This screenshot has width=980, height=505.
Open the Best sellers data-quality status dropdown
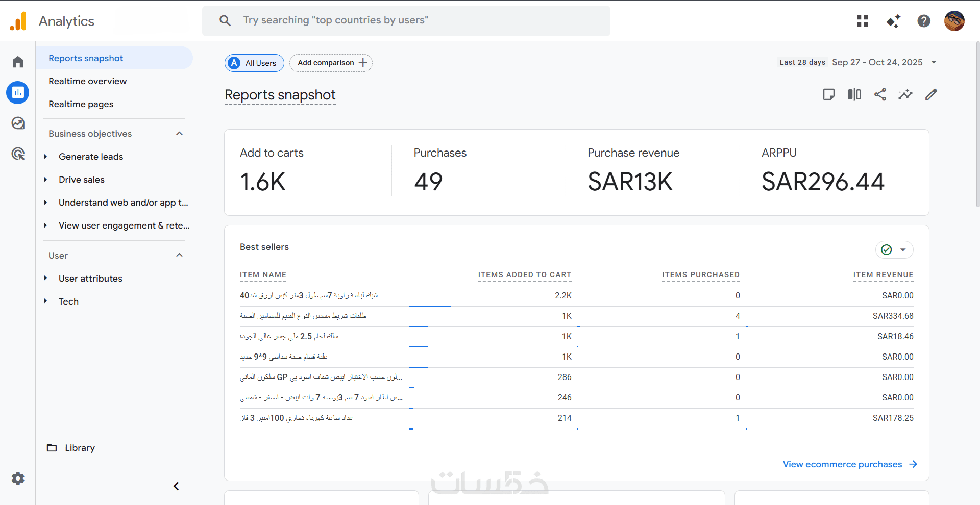tap(894, 250)
